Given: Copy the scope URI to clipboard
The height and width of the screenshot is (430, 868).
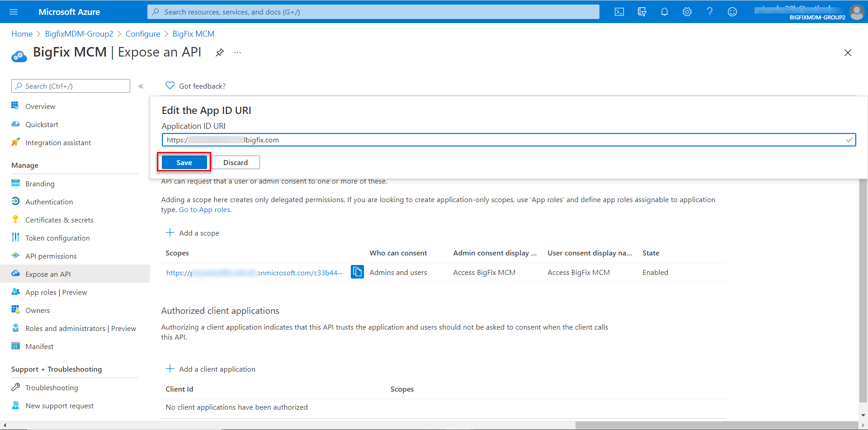Looking at the screenshot, I should (x=357, y=272).
